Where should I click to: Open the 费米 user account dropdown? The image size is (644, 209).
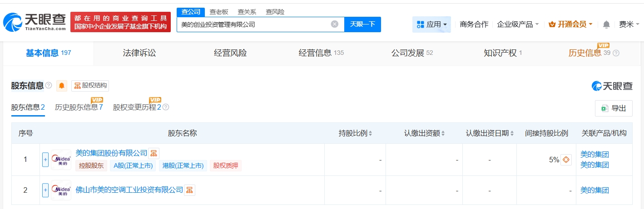coord(629,24)
